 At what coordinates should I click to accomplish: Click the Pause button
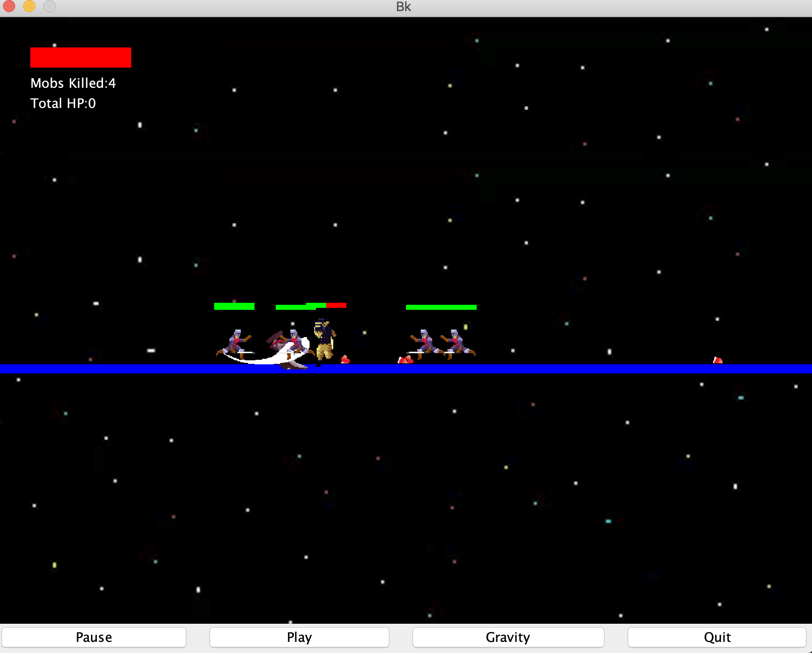click(x=94, y=637)
